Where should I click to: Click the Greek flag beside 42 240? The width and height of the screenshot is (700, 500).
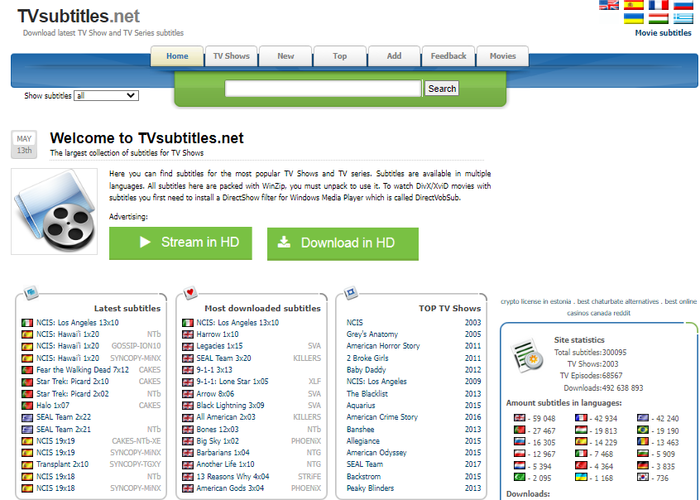point(642,418)
